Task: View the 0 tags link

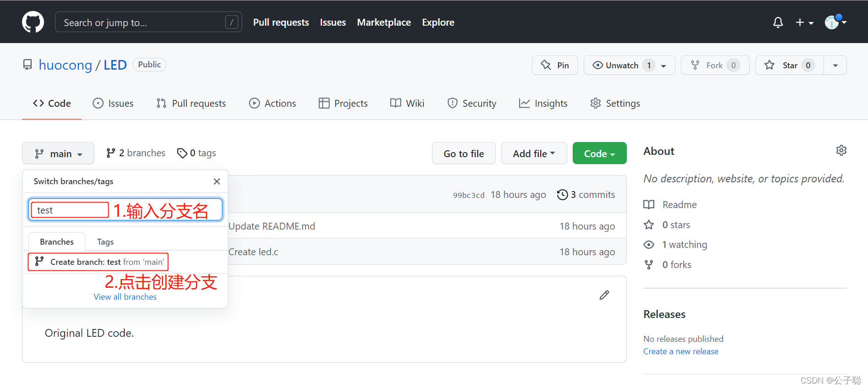Action: click(197, 153)
